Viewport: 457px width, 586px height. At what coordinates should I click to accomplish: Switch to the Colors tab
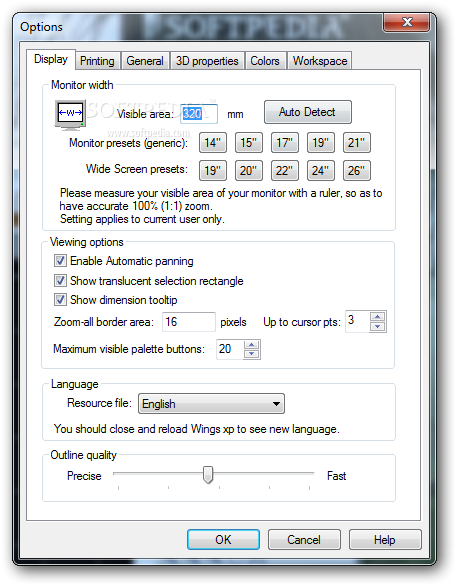(265, 61)
